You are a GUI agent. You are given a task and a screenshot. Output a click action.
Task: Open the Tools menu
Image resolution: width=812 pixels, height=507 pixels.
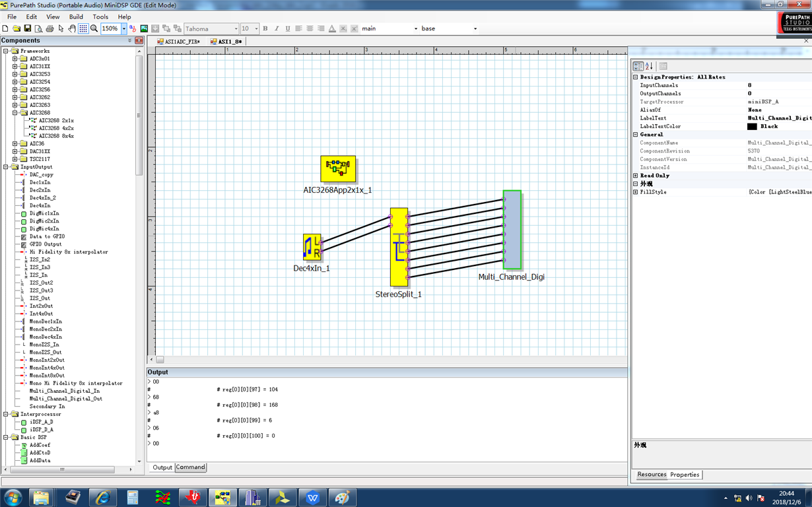[x=100, y=17]
